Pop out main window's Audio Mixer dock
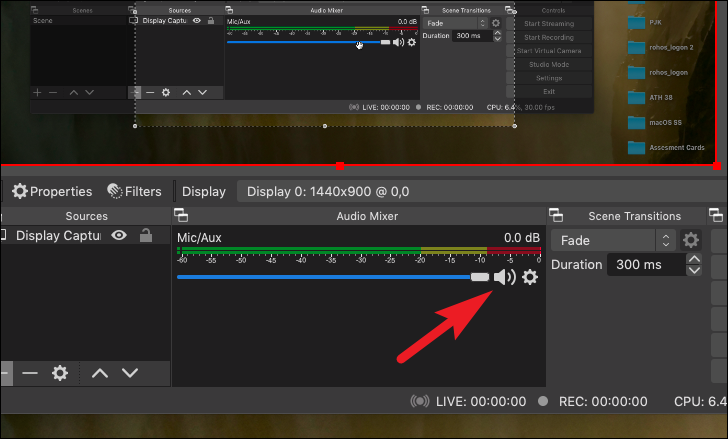The width and height of the screenshot is (728, 439). coord(181,215)
